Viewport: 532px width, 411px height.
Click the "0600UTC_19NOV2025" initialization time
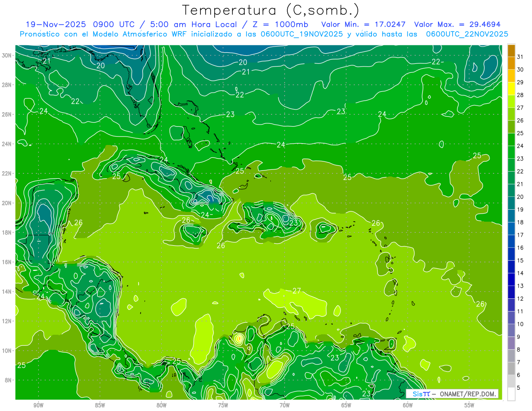301,34
